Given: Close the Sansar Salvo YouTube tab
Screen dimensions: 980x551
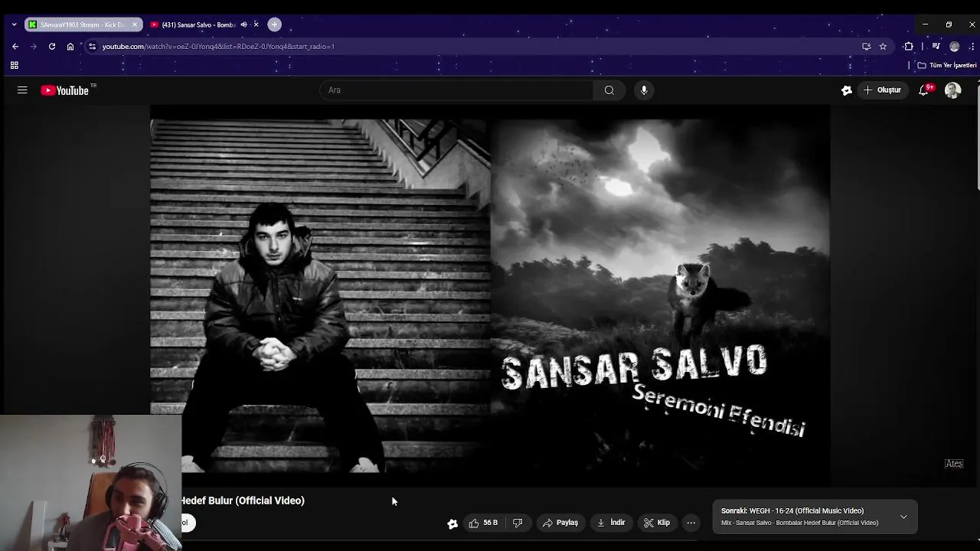Looking at the screenshot, I should (256, 24).
